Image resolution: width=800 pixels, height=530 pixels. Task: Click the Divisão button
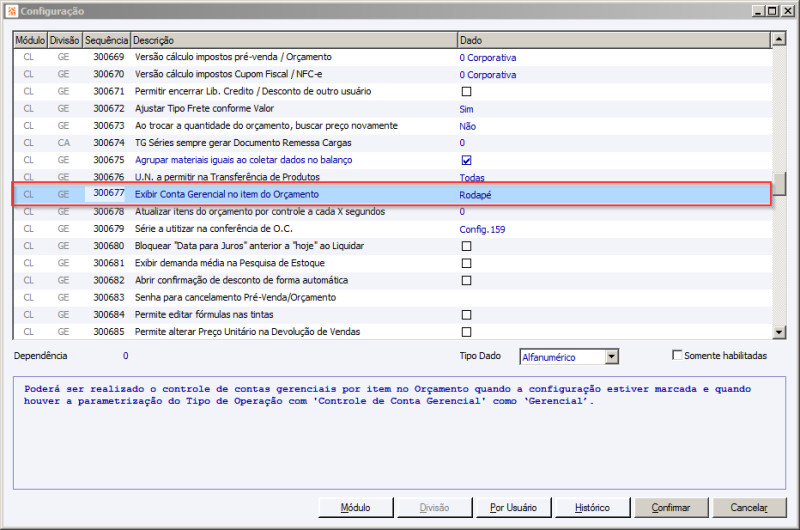click(x=434, y=508)
